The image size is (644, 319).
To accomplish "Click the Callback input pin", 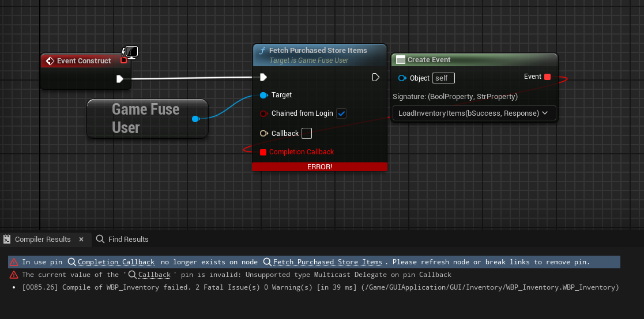I will coord(263,133).
